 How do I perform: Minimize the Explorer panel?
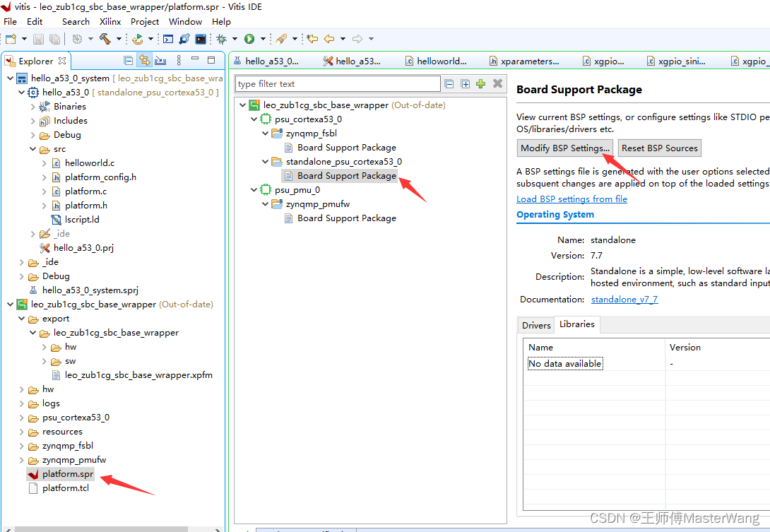pyautogui.click(x=195, y=59)
